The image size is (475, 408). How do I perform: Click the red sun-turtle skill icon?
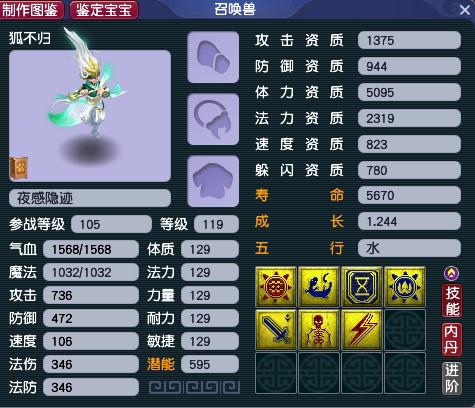(276, 287)
